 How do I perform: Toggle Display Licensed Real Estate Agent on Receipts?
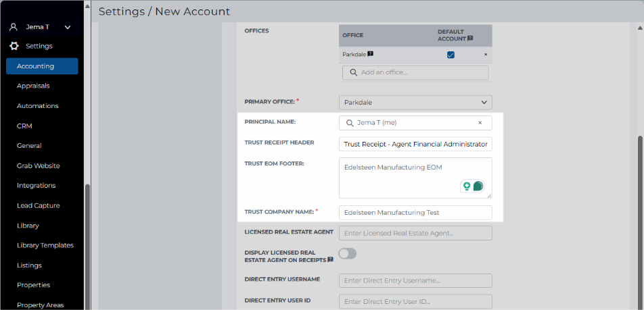(x=348, y=253)
